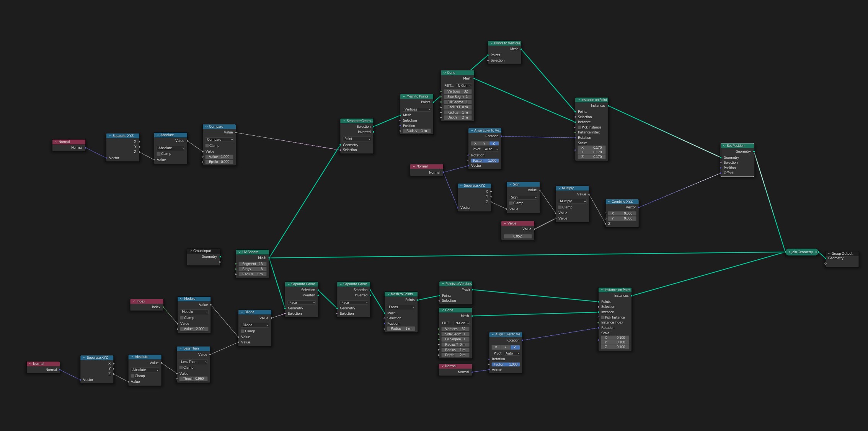Image resolution: width=868 pixels, height=431 pixels.
Task: Enable Clamp on the Modulo node
Action: (x=182, y=318)
